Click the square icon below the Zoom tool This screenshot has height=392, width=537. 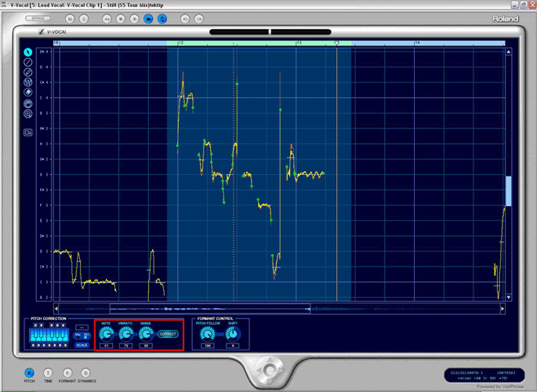(x=28, y=132)
